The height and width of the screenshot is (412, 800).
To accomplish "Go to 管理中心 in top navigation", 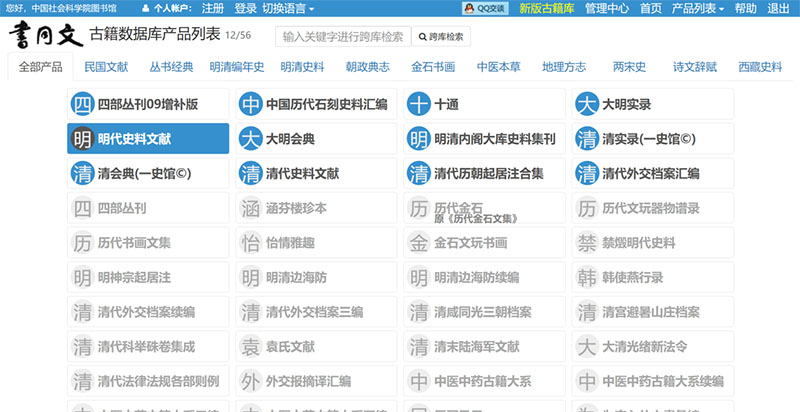I will [606, 8].
